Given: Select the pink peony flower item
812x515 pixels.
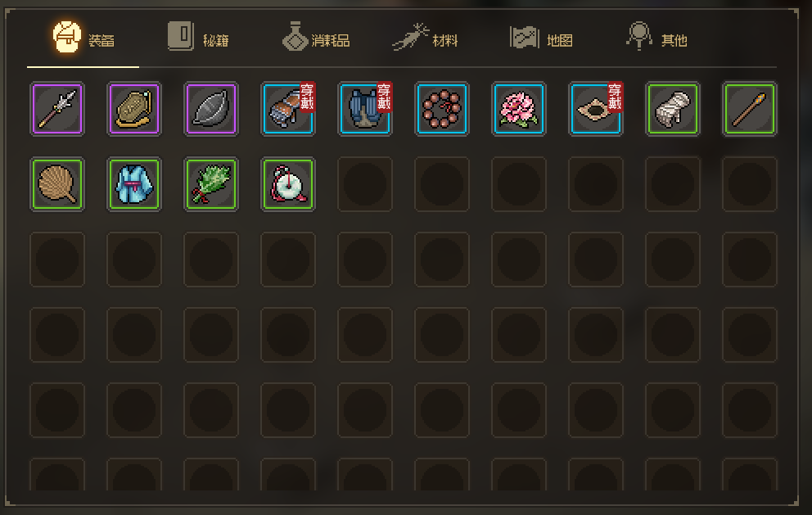Looking at the screenshot, I should (518, 109).
